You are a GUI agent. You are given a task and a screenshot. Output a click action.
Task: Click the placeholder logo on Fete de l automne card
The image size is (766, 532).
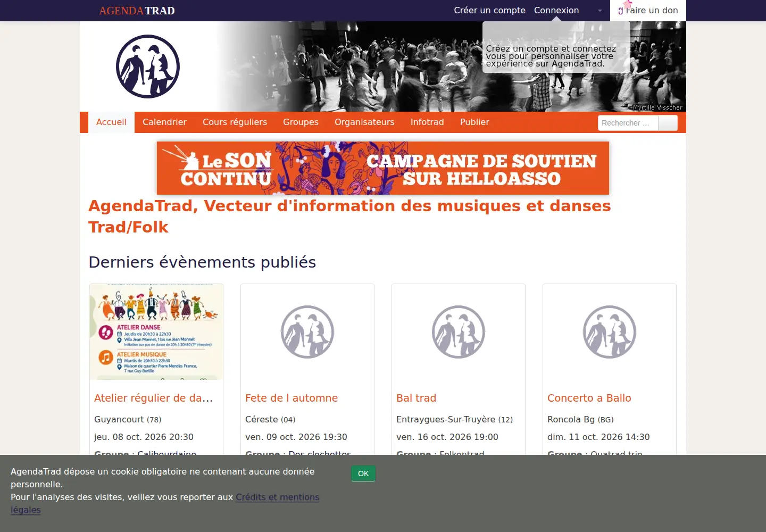(x=307, y=332)
